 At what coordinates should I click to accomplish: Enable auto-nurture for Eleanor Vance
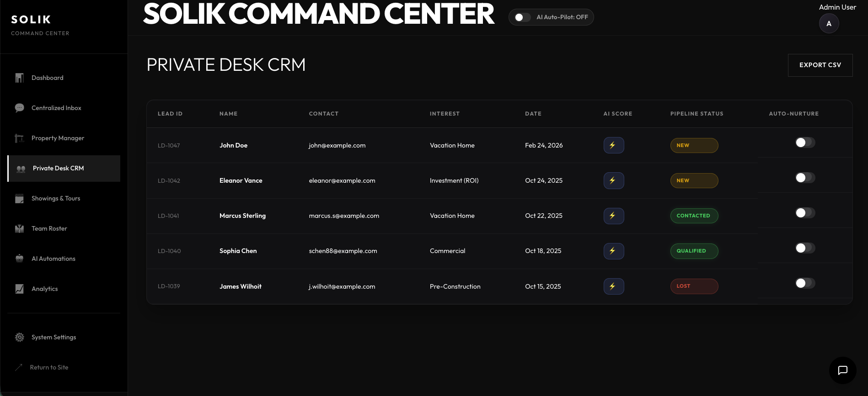(805, 178)
